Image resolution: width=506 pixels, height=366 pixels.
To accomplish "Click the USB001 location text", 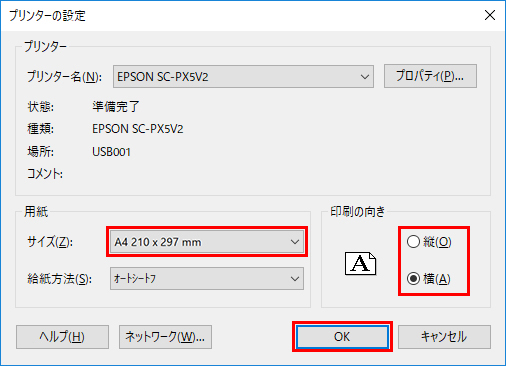I will (111, 152).
